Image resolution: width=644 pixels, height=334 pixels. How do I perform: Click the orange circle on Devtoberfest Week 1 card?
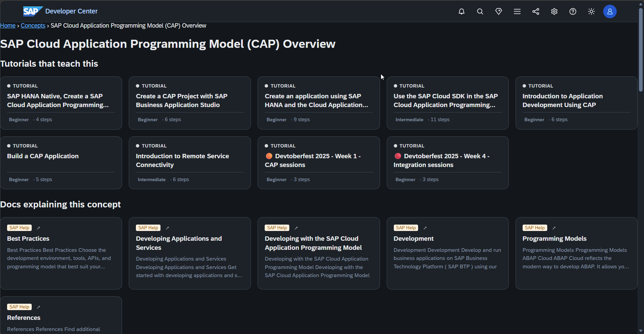click(269, 156)
